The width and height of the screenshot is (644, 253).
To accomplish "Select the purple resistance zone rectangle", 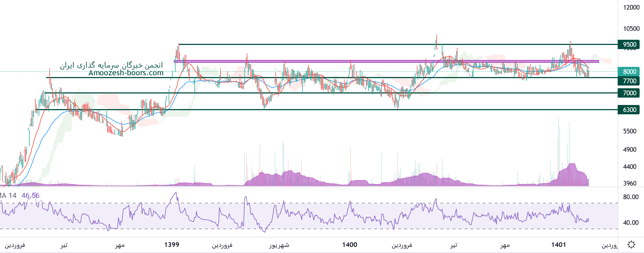I will [x=384, y=61].
